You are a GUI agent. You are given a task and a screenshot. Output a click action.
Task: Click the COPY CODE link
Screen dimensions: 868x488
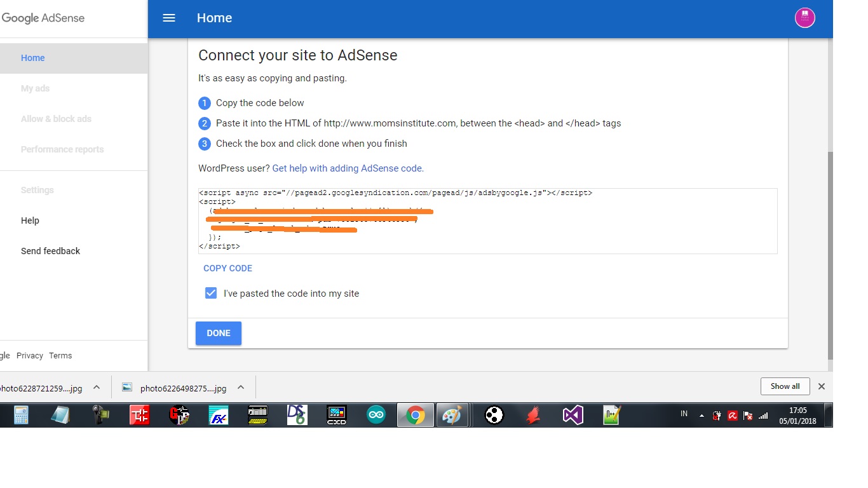pyautogui.click(x=227, y=268)
